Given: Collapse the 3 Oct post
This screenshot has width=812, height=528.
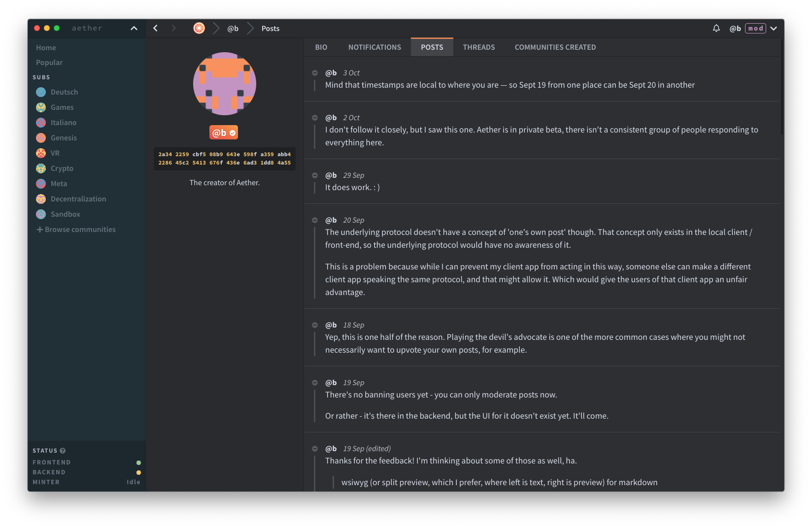Looking at the screenshot, I should [315, 73].
